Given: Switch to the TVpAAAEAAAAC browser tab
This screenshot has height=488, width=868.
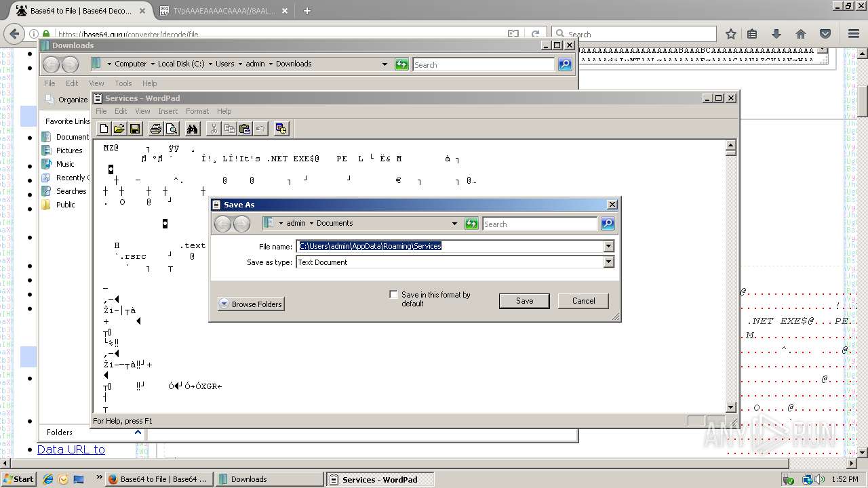Looking at the screenshot, I should (x=224, y=11).
